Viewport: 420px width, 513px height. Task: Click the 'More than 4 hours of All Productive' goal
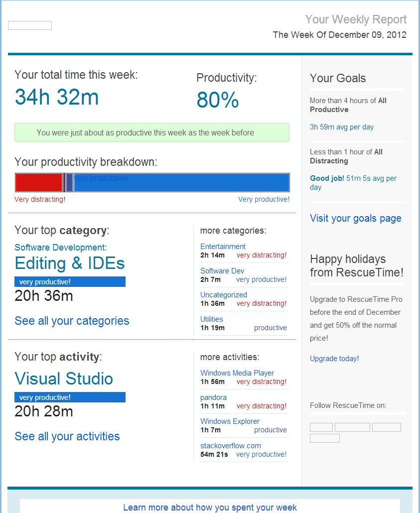click(348, 105)
